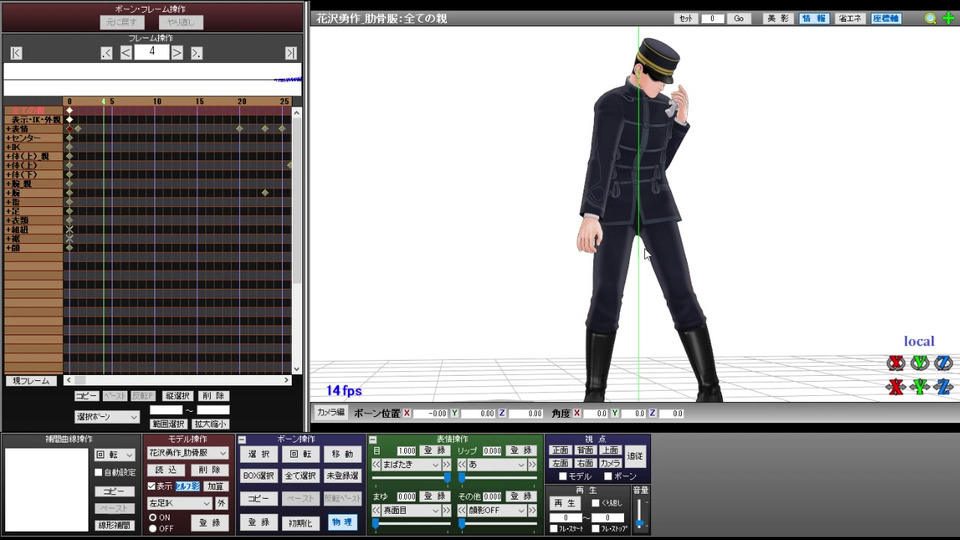
Task: Go to previous keyframe (.<) button
Action: [107, 53]
